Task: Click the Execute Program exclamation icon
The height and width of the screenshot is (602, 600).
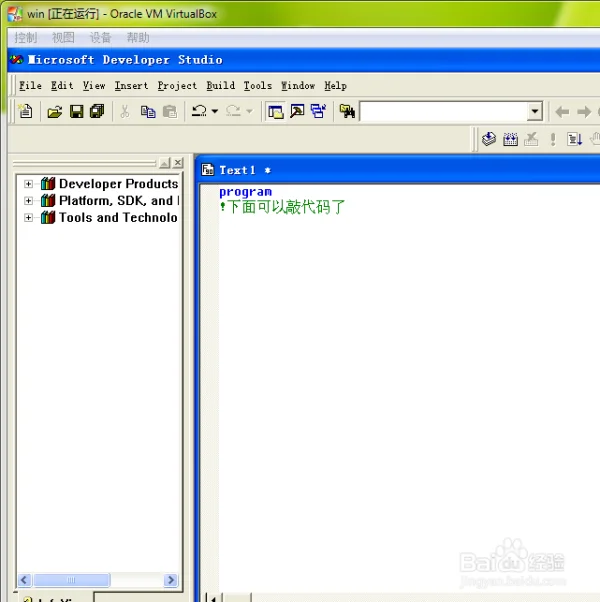Action: pos(553,139)
